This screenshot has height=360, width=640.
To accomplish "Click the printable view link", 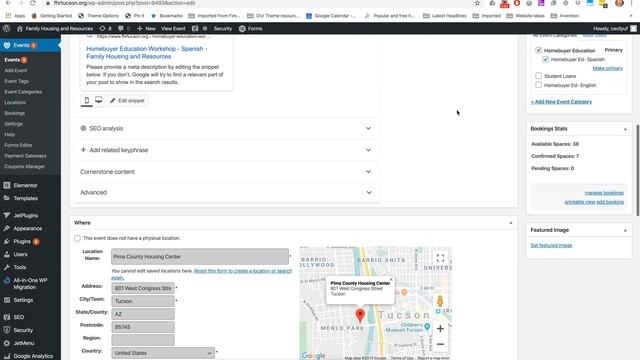I will (580, 202).
